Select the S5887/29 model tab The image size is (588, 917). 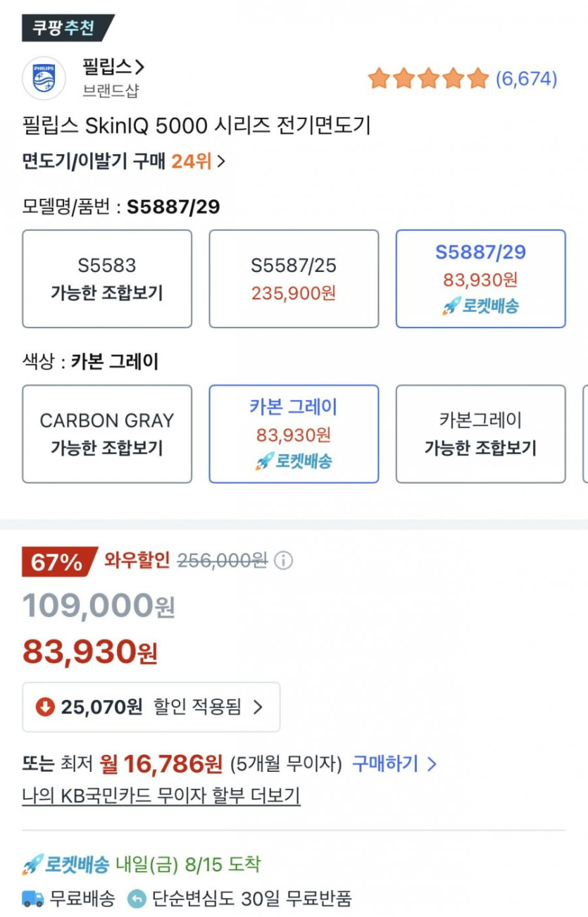pyautogui.click(x=480, y=279)
